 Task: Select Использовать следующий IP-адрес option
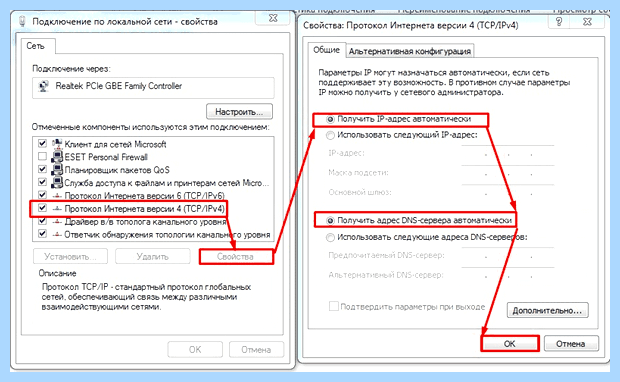[330, 136]
